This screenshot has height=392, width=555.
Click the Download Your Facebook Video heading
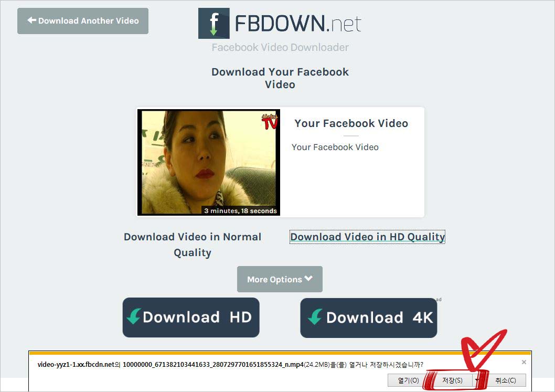(280, 78)
